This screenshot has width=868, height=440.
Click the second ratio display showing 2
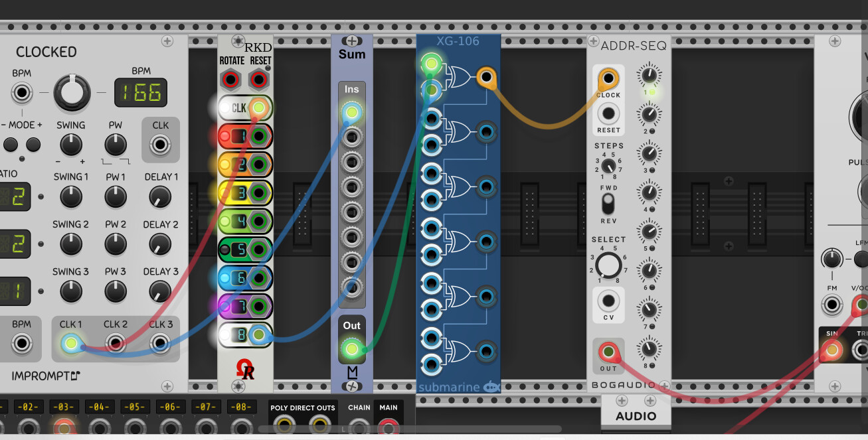(x=15, y=244)
